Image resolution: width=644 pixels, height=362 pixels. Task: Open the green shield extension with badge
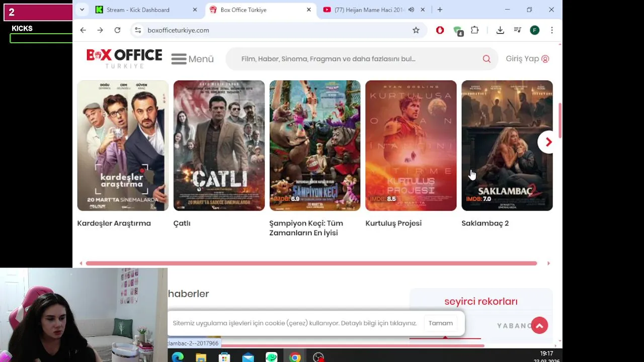point(458,31)
